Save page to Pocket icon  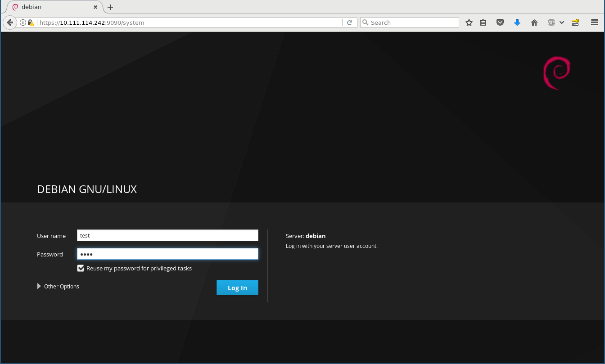tap(500, 22)
